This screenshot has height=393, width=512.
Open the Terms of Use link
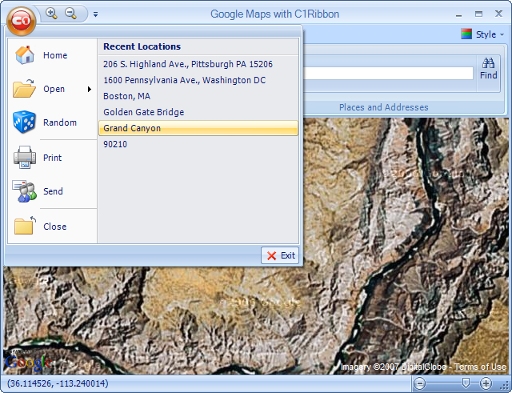480,367
